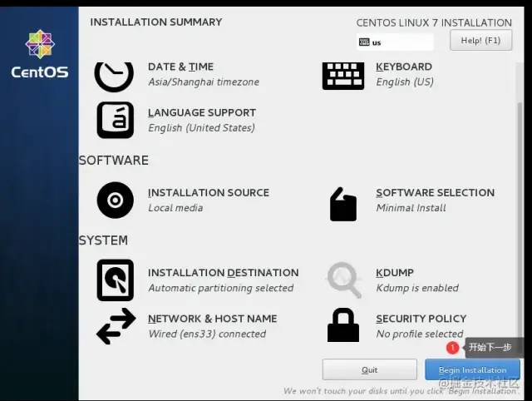
Task: Click 'No profile selected' text
Action: click(420, 334)
